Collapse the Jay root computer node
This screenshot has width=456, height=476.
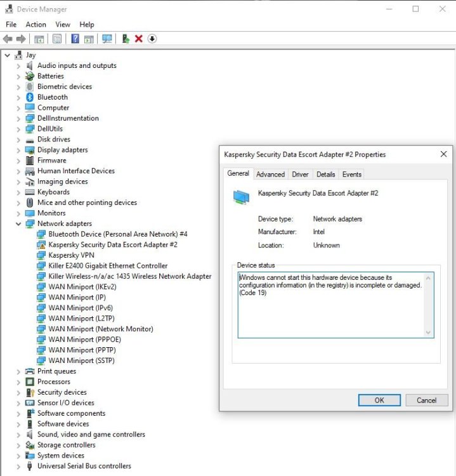(x=8, y=55)
